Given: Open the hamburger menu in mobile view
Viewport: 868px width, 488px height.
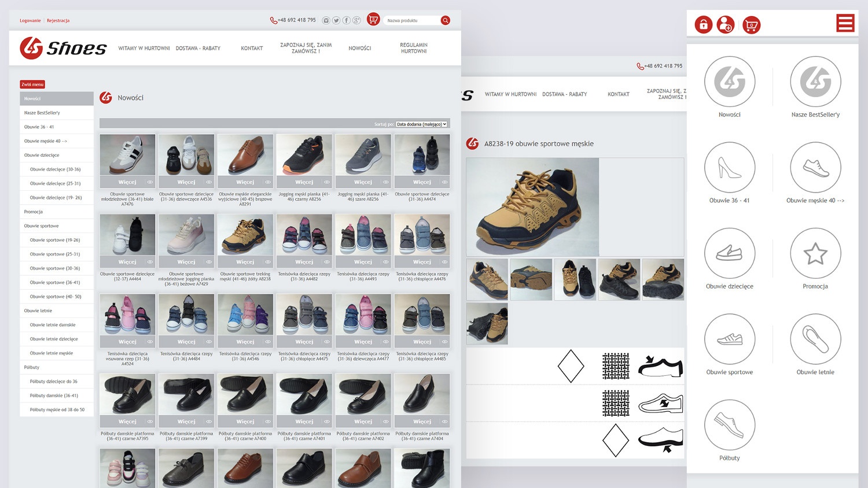Looking at the screenshot, I should point(845,24).
